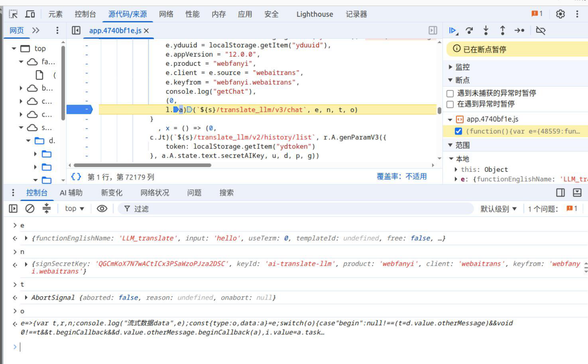This screenshot has height=364, width=588.
Task: Open the Lighthouse tab
Action: (x=315, y=14)
